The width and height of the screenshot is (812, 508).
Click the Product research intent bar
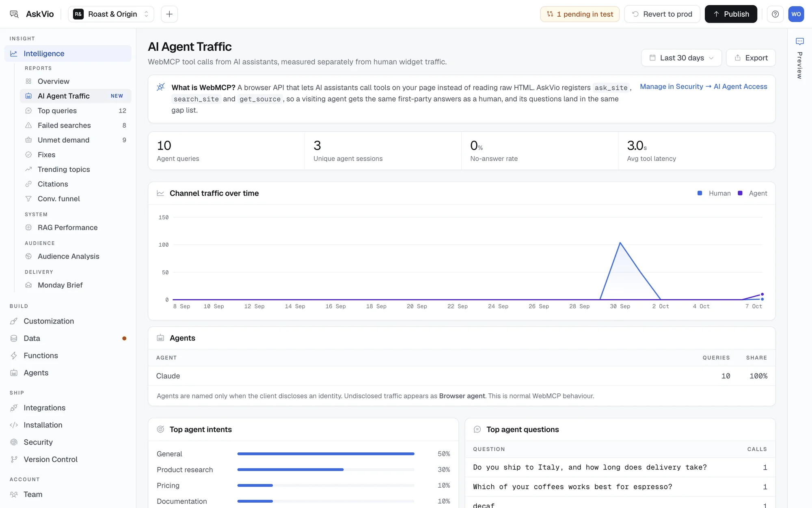pos(326,470)
